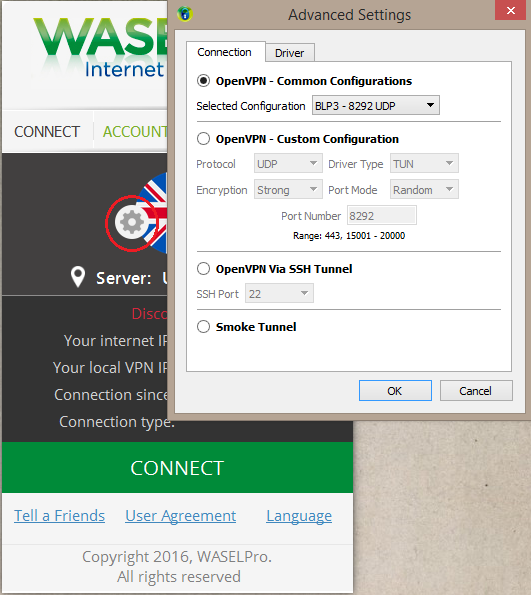Open the User Agreement link
Image resolution: width=531 pixels, height=595 pixels.
pyautogui.click(x=181, y=516)
